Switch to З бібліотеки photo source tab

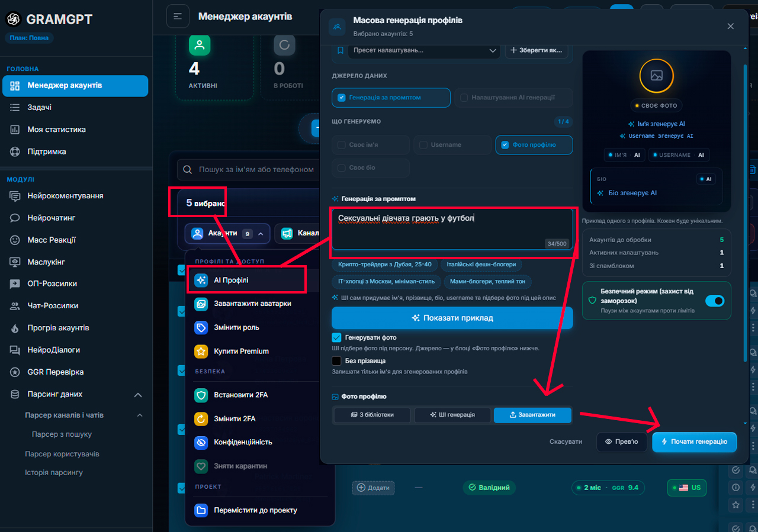pos(372,415)
